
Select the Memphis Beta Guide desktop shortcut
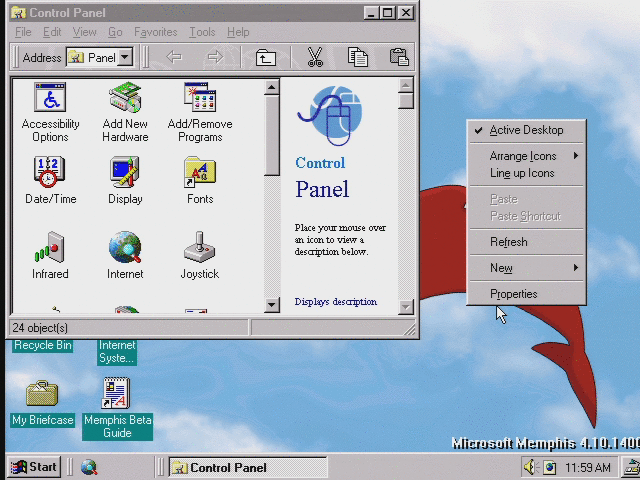point(116,393)
